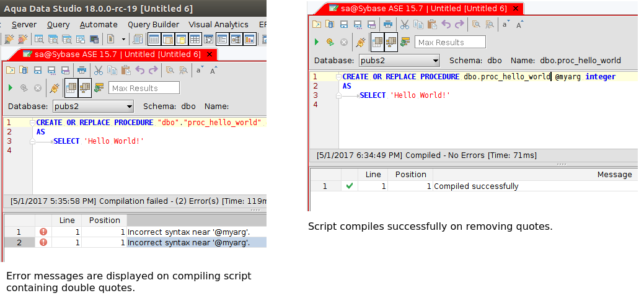Click the open file folder icon in left window
The width and height of the screenshot is (644, 306).
[11, 70]
